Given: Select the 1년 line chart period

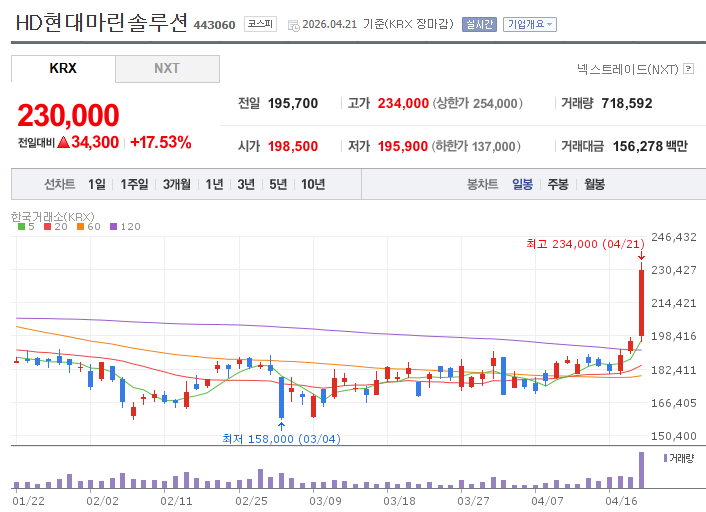Looking at the screenshot, I should coord(214,184).
